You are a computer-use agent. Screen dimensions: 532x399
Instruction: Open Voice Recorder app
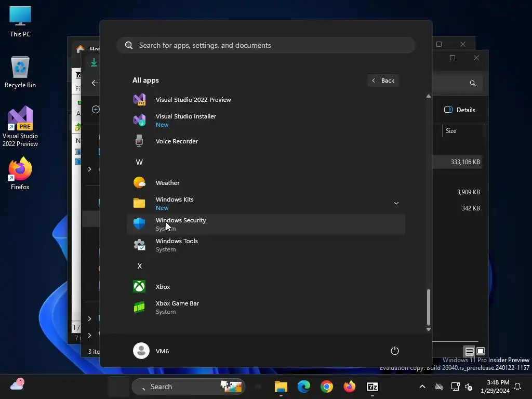[x=266, y=141]
